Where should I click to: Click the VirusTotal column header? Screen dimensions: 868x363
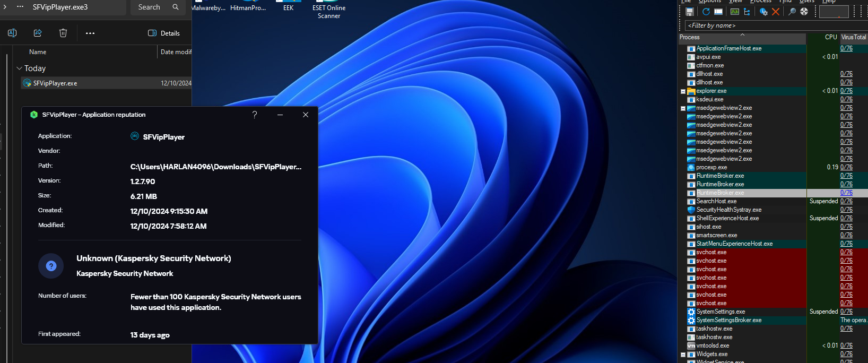[x=853, y=37]
